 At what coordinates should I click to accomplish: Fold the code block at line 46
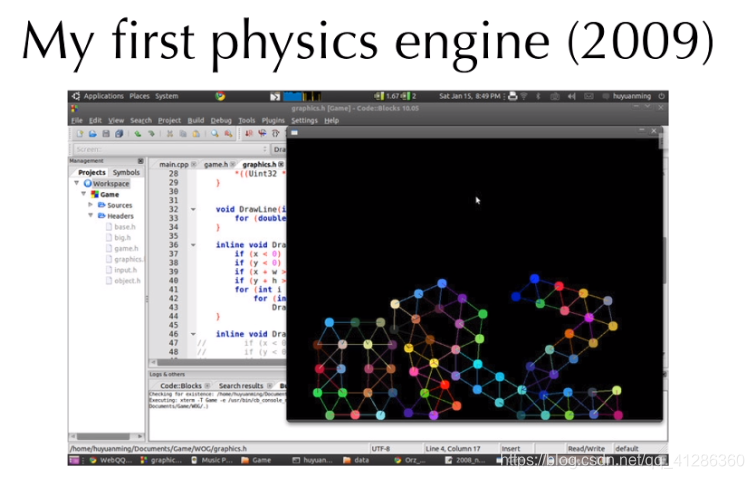[193, 334]
